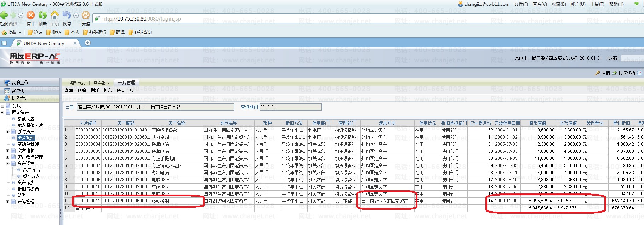This screenshot has height=225, width=644.
Task: Click the chart icon beside 快速切换
Action: (x=639, y=73)
